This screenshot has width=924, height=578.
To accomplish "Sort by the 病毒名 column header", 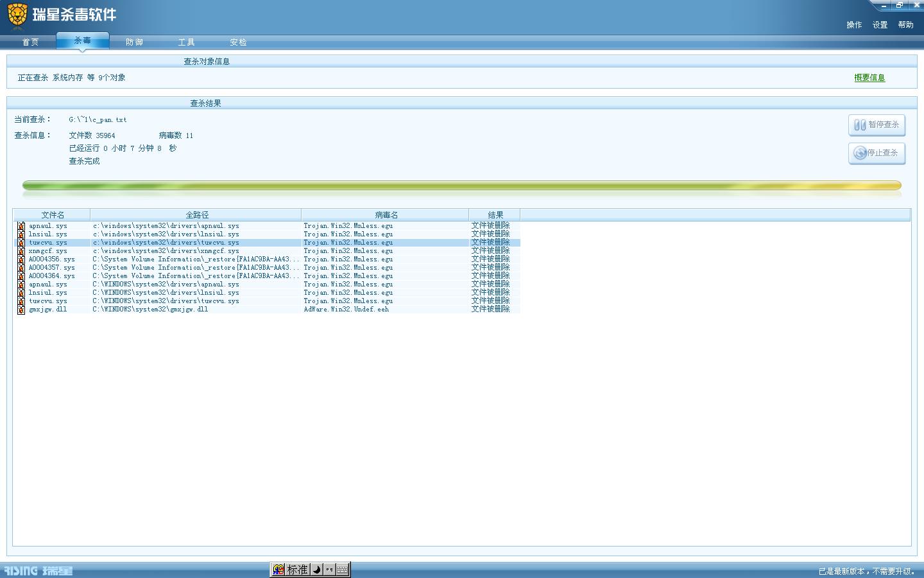I will click(386, 215).
